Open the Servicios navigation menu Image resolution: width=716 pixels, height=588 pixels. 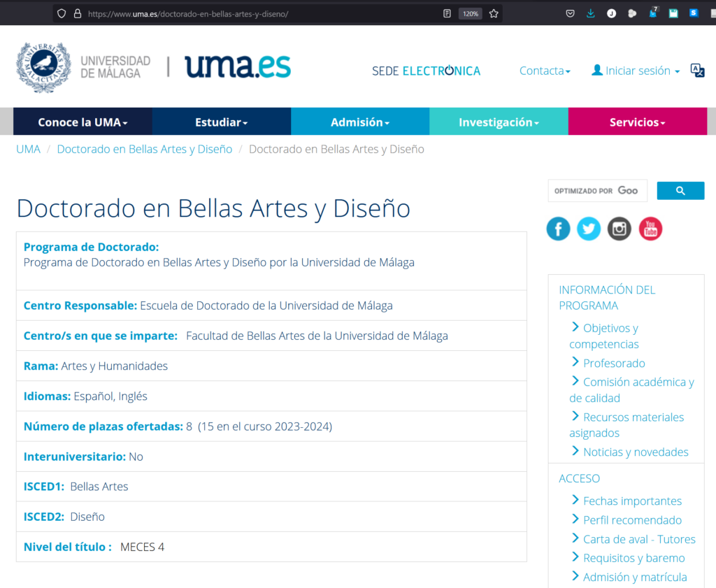click(x=637, y=122)
